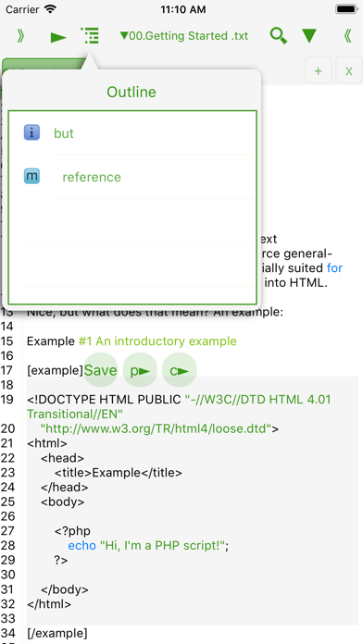
Task: Click the 'echo' keyword on line 28
Action: tap(81, 545)
